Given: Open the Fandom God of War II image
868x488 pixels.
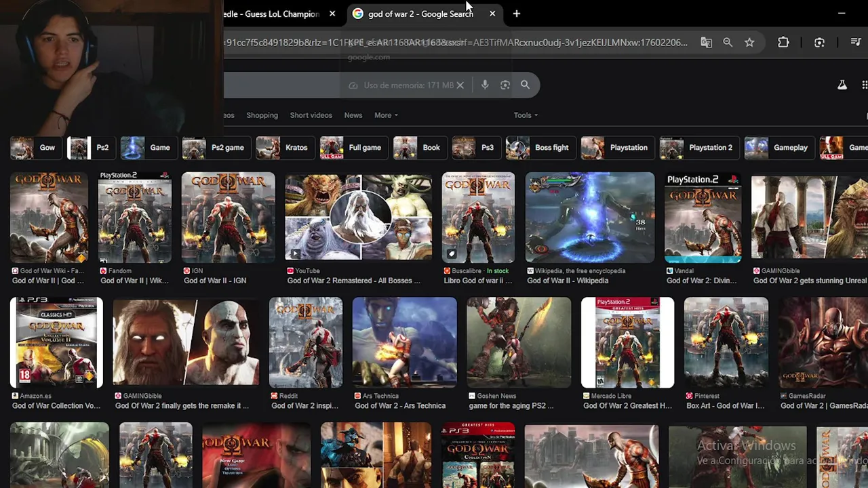Looking at the screenshot, I should pyautogui.click(x=134, y=217).
